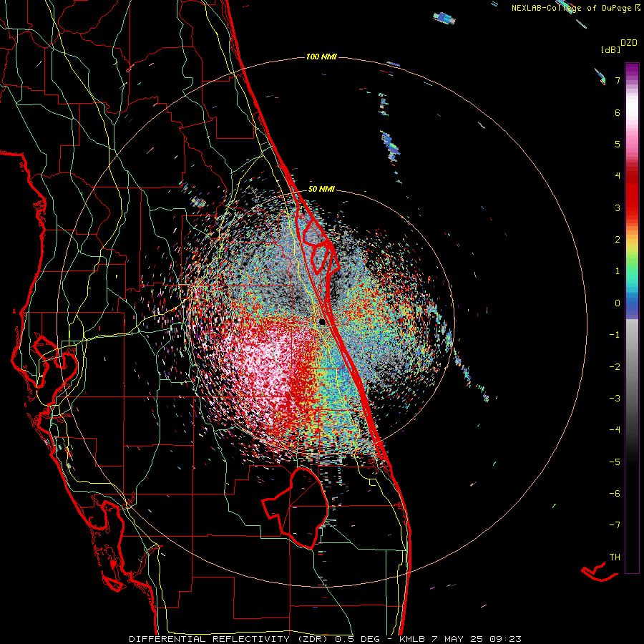644x644 pixels.
Task: Click the DZD legend title
Action: click(629, 42)
